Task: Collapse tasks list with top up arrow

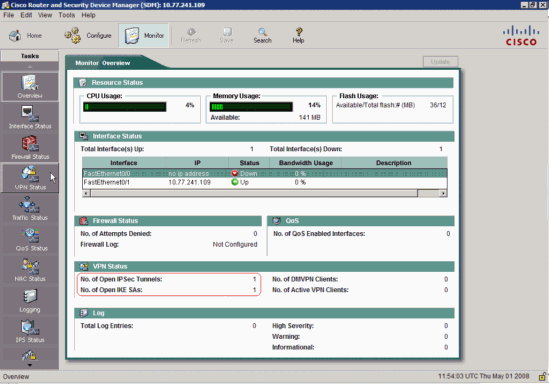Action: point(30,66)
